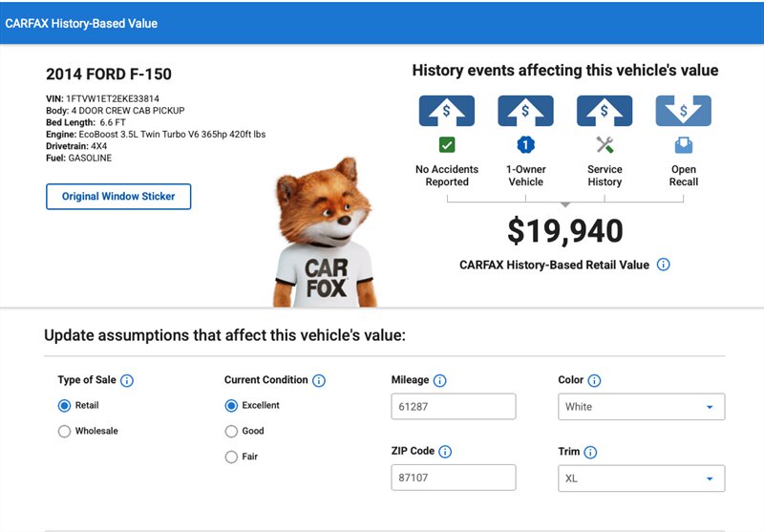The image size is (764, 532).
Task: Click the Color info icon
Action: [x=595, y=380]
